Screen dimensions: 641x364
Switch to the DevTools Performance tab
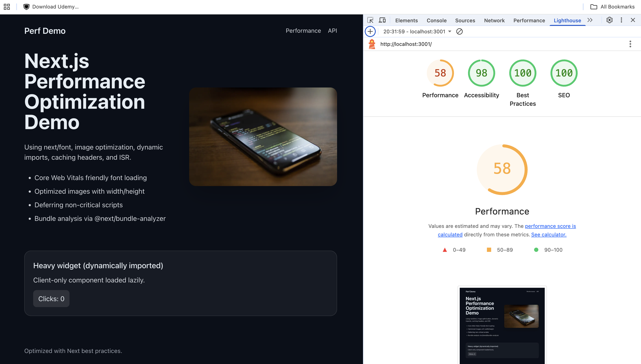(529, 21)
